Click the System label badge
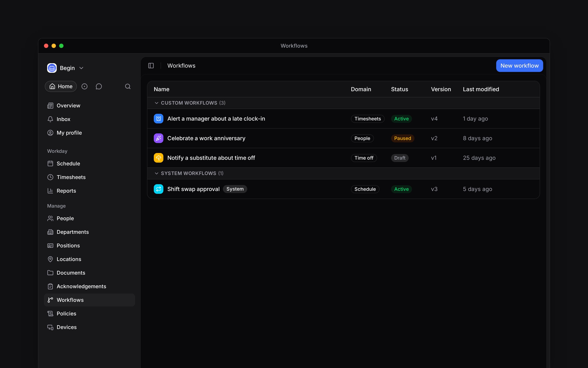The height and width of the screenshot is (368, 588). point(235,189)
